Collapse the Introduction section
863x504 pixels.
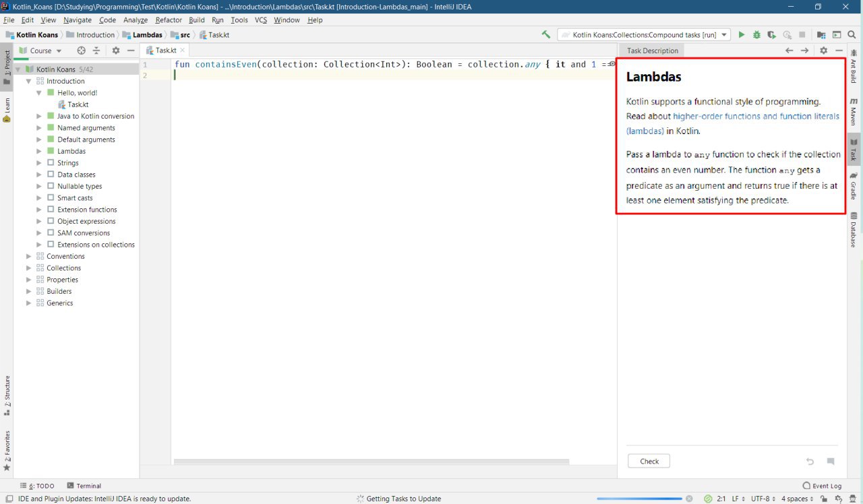point(28,81)
